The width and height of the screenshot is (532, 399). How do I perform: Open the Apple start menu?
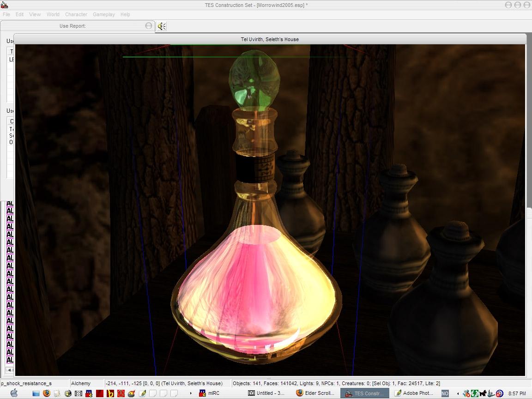14,393
